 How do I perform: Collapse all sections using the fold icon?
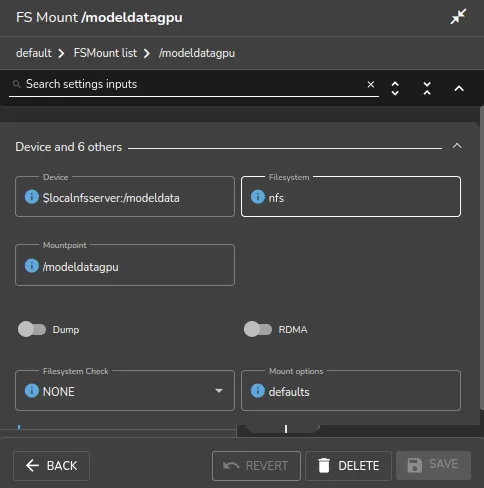coord(427,88)
